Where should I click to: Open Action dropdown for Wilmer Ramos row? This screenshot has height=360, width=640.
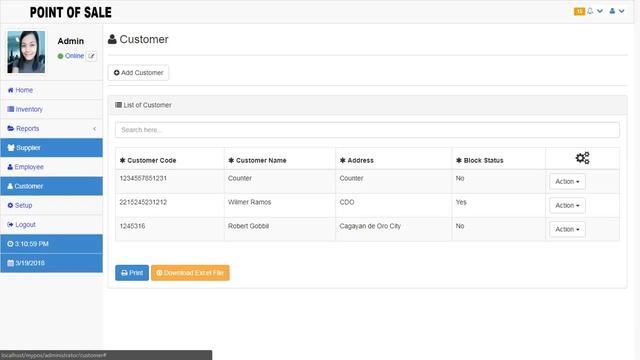[x=567, y=205]
